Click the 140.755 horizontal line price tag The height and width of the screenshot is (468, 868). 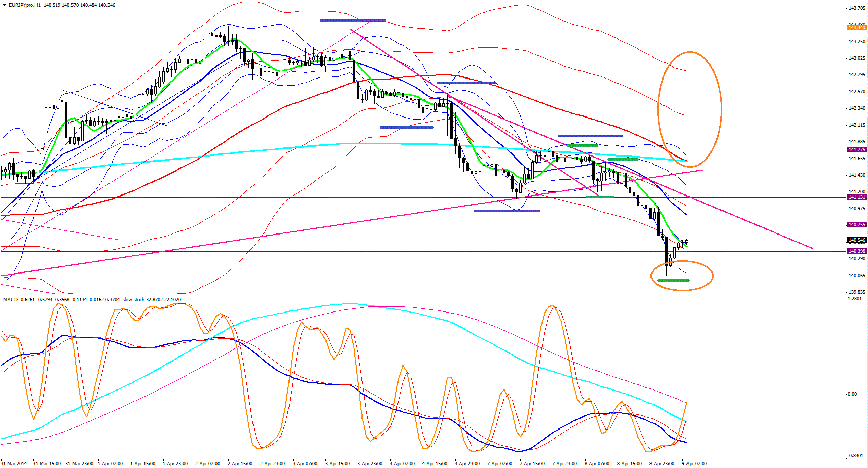[x=857, y=225]
